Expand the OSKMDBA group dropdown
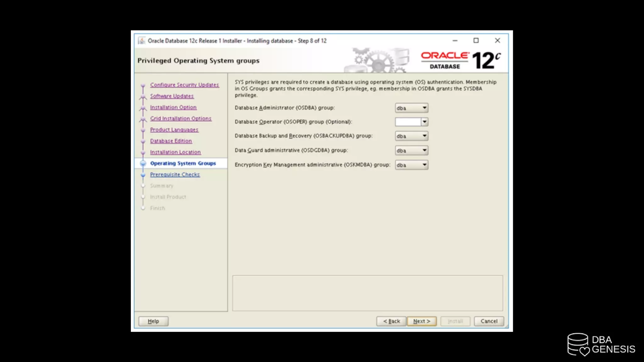 pos(424,165)
